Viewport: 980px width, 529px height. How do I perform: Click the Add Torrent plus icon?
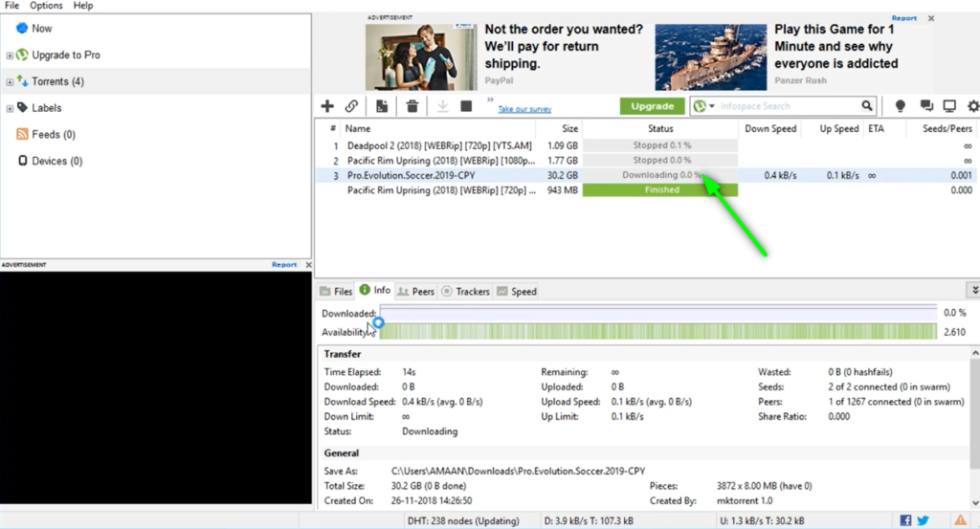click(x=327, y=106)
